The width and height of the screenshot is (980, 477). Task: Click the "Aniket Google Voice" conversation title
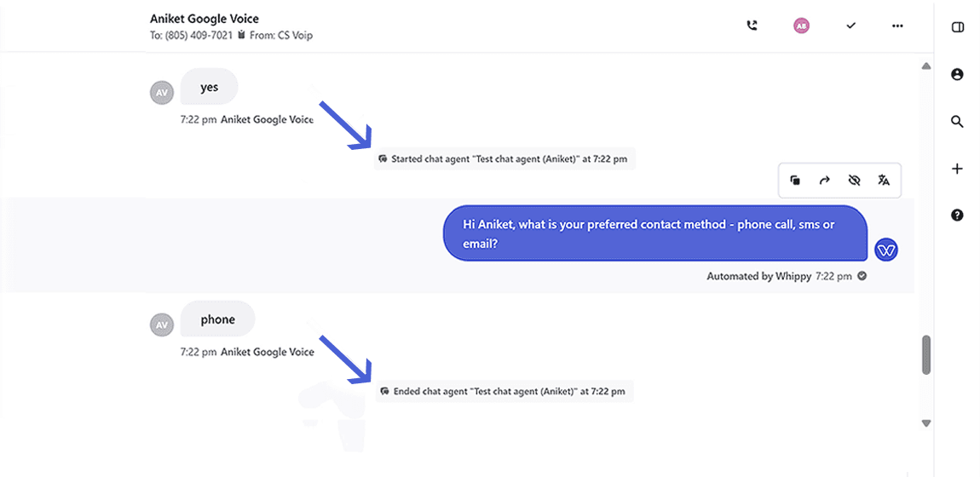pos(205,19)
